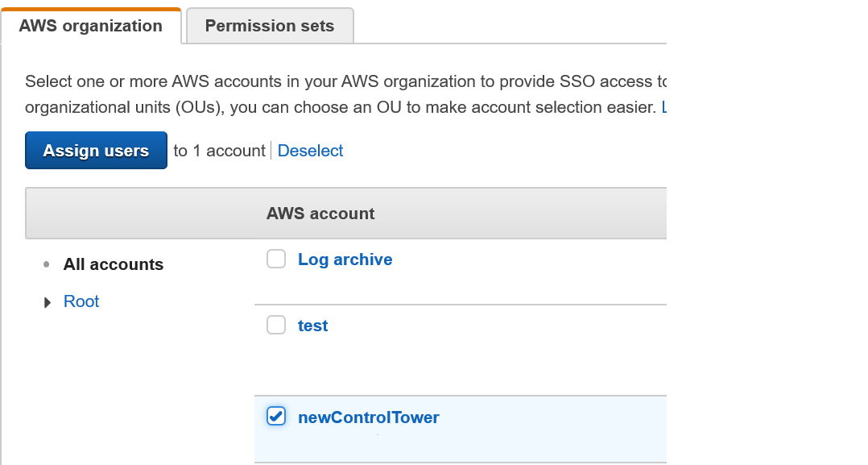Screen dimensions: 868x465
Task: Click the Deselect link
Action: tap(310, 150)
